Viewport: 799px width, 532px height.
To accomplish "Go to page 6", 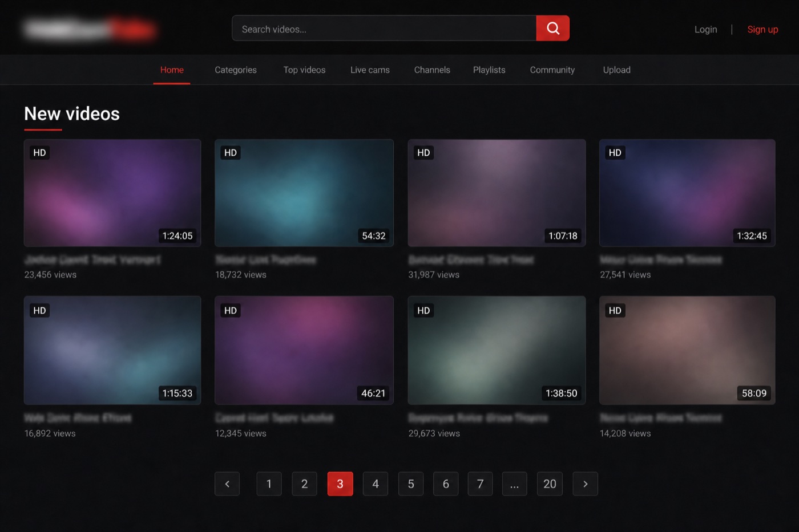I will (446, 484).
